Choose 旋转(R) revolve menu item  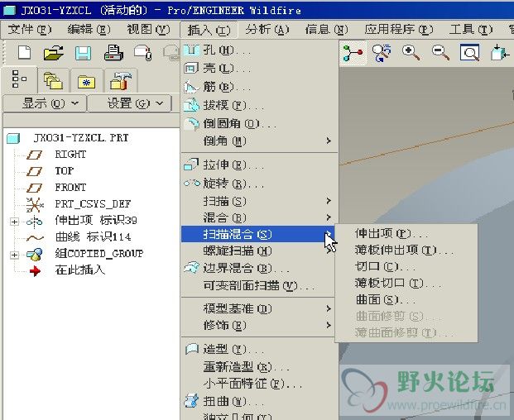[x=259, y=183]
